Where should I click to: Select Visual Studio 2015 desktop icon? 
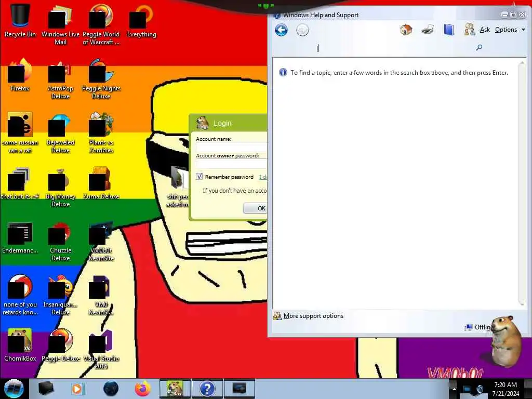pyautogui.click(x=101, y=349)
